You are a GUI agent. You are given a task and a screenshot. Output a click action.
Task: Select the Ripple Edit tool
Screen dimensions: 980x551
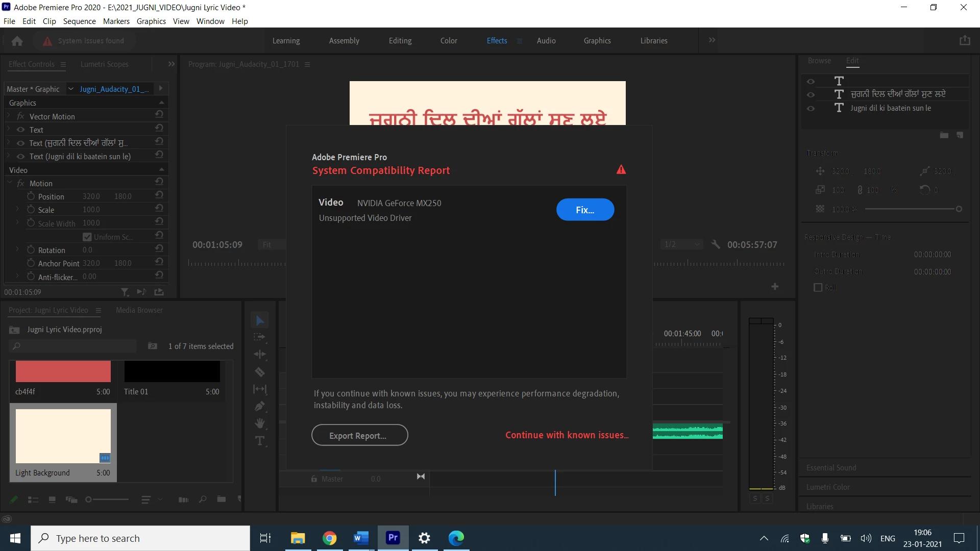click(260, 354)
